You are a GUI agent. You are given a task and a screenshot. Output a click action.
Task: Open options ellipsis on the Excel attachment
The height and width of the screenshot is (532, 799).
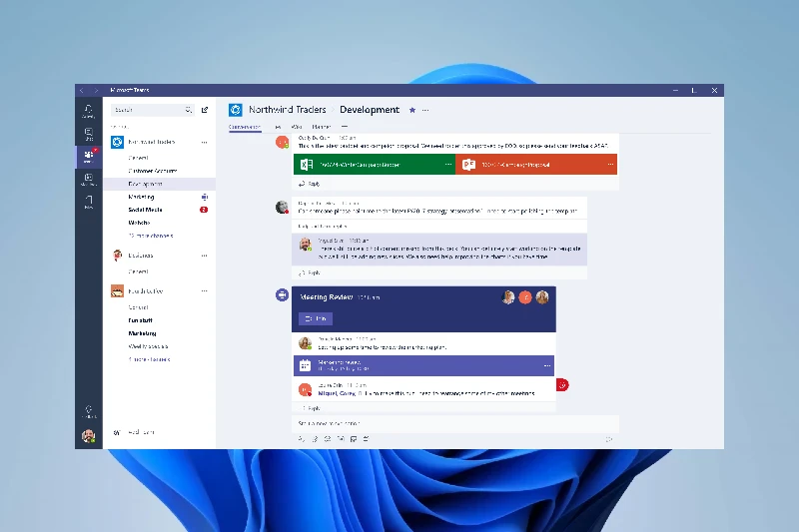click(447, 165)
